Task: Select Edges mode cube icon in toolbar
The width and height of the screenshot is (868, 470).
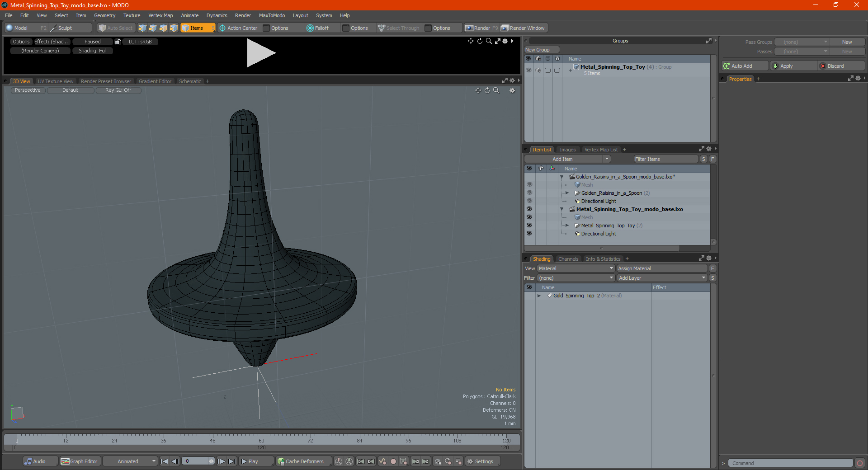Action: click(153, 28)
